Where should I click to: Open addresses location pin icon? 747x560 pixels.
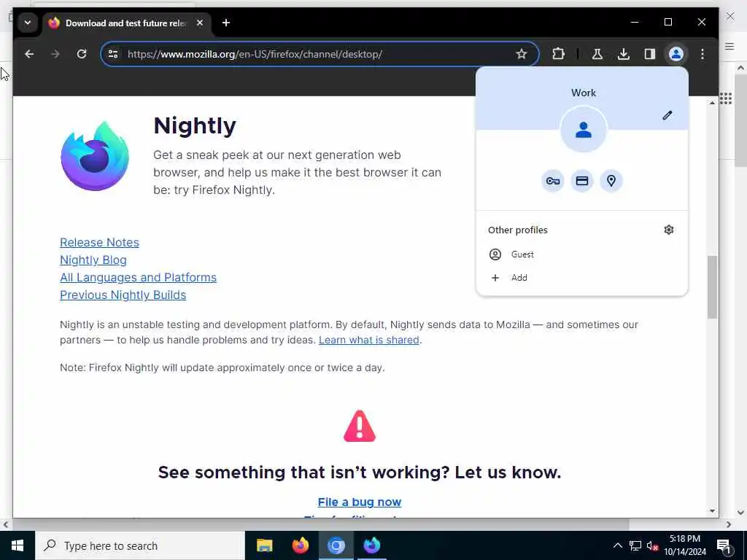click(x=611, y=181)
